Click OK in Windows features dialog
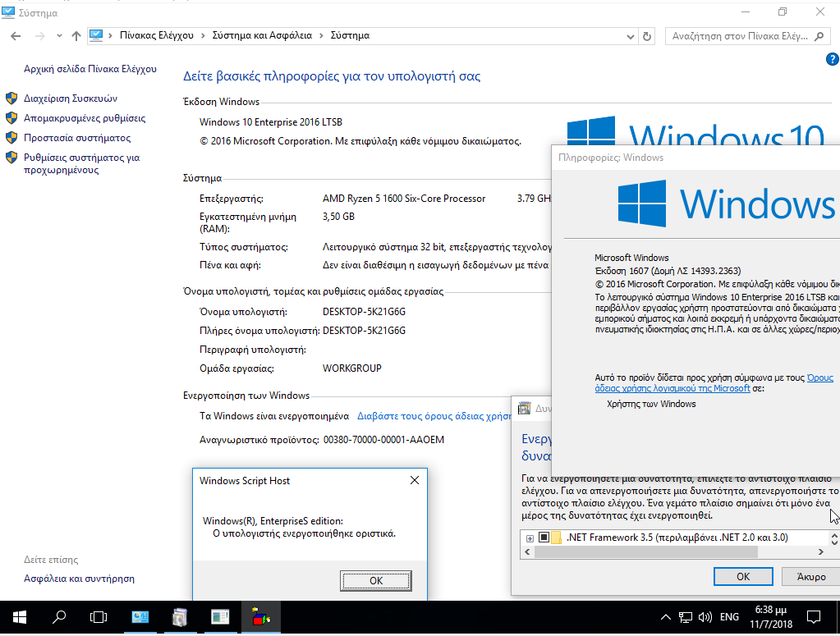The image size is (840, 636). click(743, 577)
